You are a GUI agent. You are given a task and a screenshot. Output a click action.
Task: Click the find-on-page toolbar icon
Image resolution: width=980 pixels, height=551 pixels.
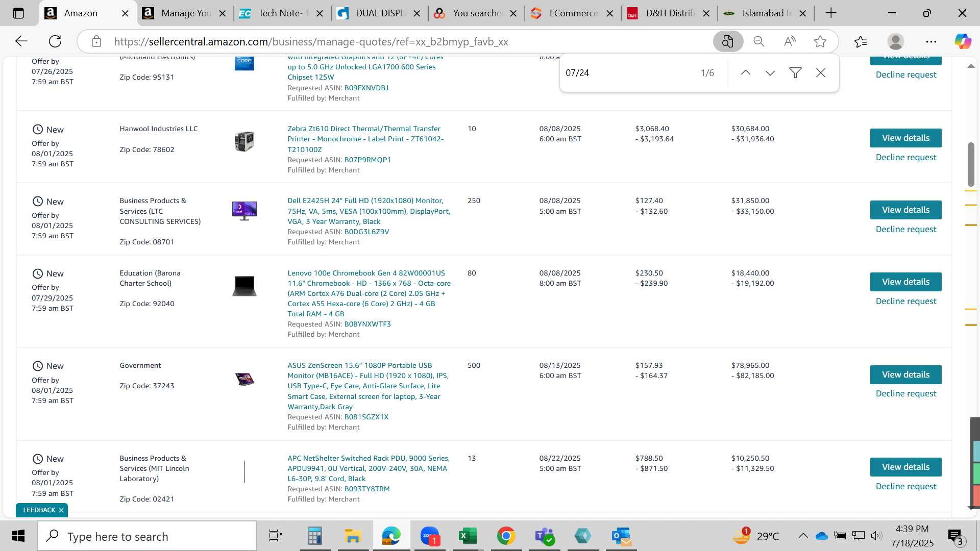click(x=728, y=41)
